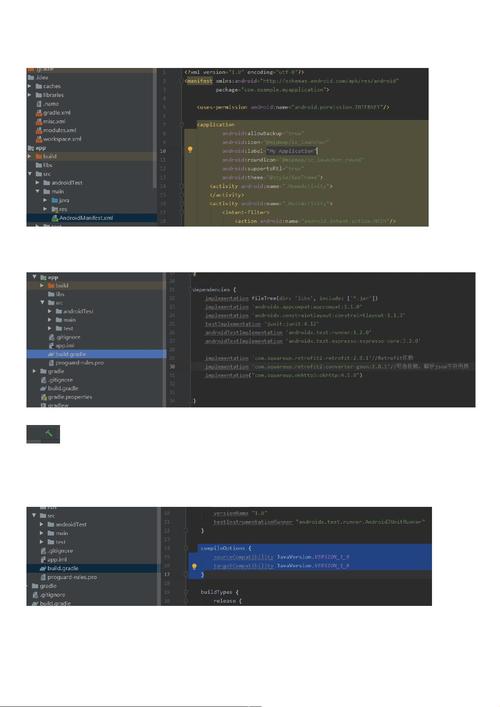Select proguard-rules.pro in the compileOptions screenshot

coord(72,577)
